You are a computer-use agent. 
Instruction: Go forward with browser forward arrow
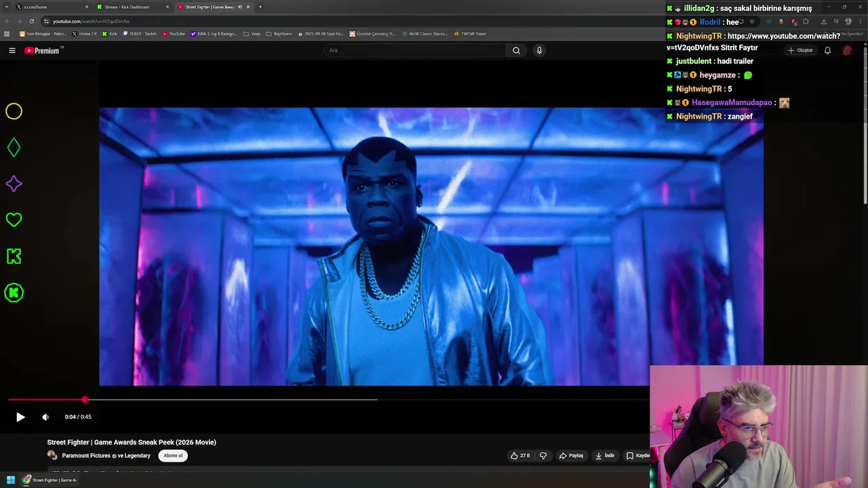click(20, 21)
